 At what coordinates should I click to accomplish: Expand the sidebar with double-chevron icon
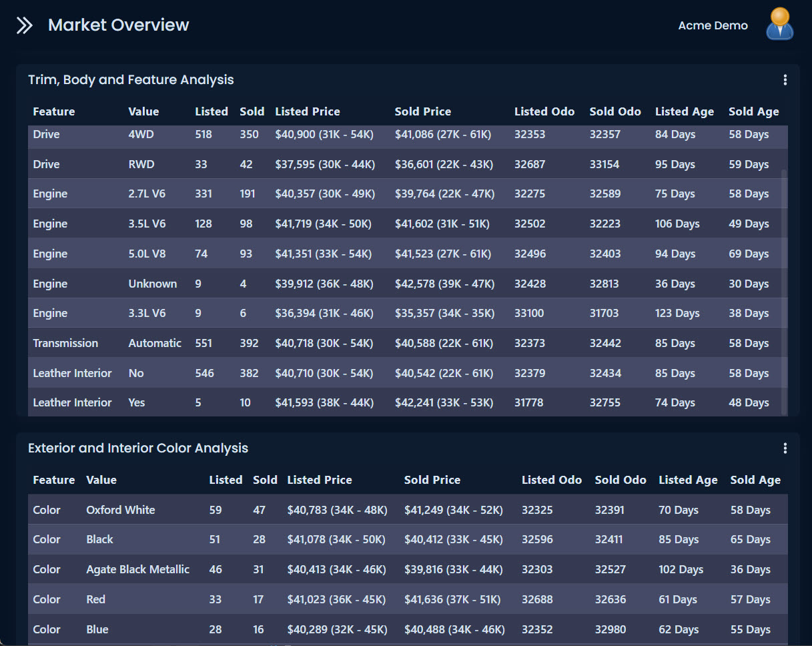coord(25,25)
